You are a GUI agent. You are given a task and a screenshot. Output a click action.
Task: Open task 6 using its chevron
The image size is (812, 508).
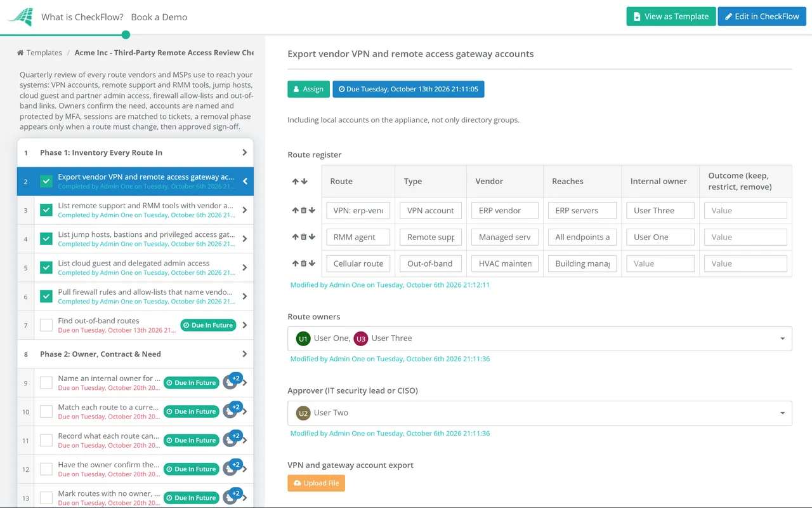245,296
